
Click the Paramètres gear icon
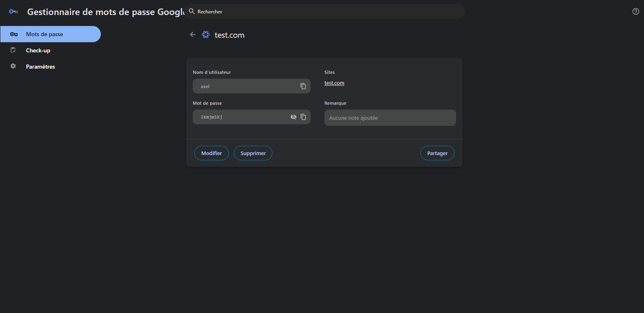[13, 66]
